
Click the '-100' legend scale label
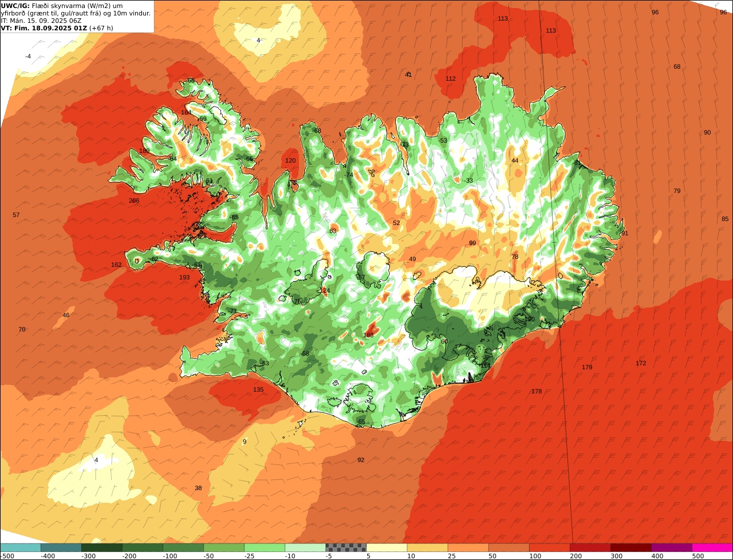coord(170,556)
